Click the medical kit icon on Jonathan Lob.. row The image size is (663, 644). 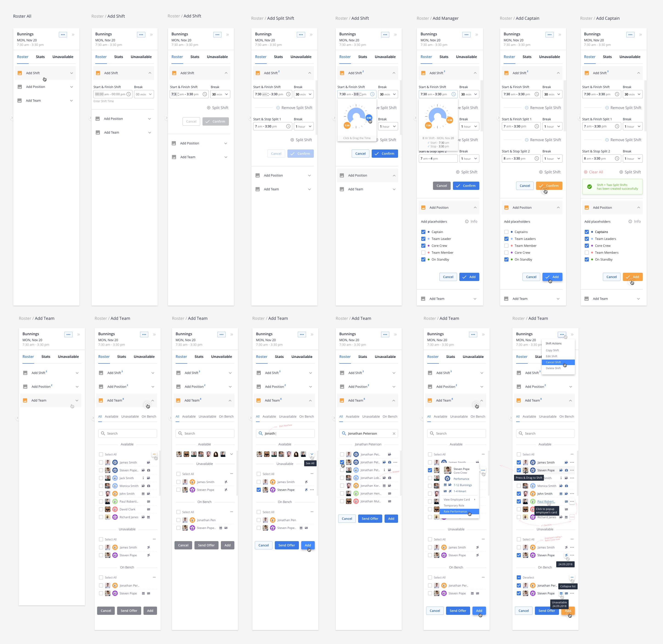(x=390, y=478)
